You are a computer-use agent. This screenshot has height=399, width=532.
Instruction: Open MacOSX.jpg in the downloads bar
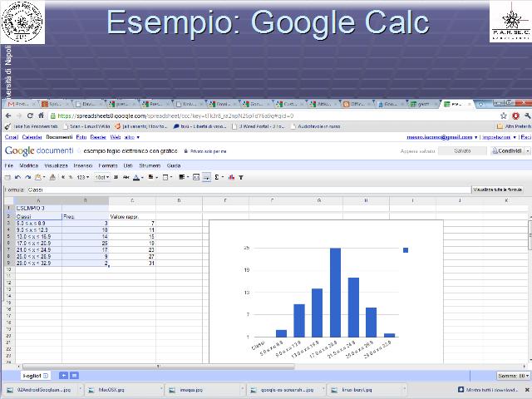(123, 390)
